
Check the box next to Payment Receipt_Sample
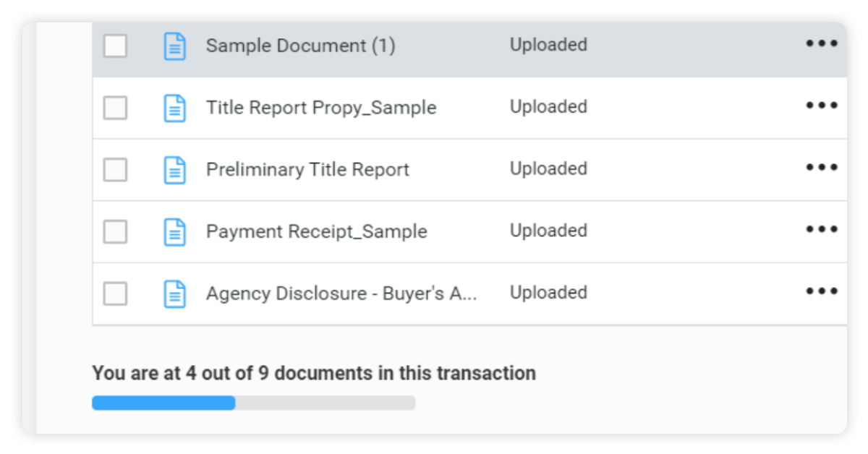115,231
